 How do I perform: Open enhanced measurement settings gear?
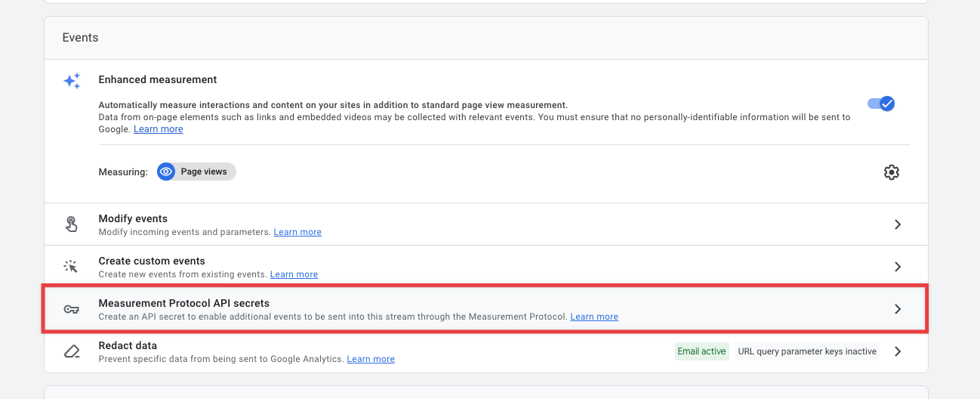pyautogui.click(x=891, y=172)
